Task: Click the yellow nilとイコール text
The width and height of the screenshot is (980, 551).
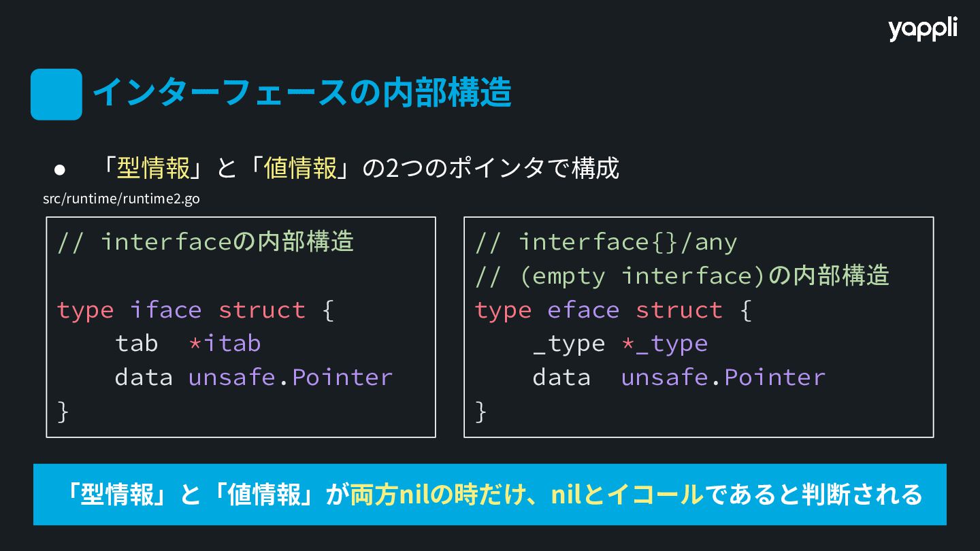Action: click(626, 495)
